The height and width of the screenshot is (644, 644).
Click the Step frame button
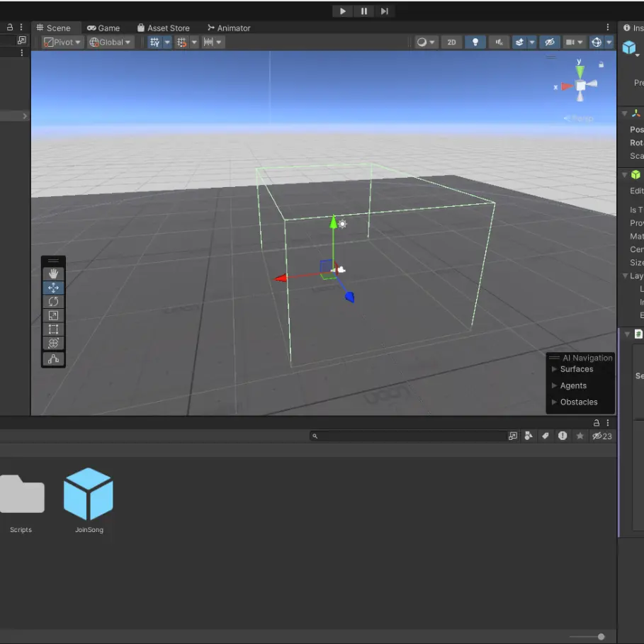(385, 11)
